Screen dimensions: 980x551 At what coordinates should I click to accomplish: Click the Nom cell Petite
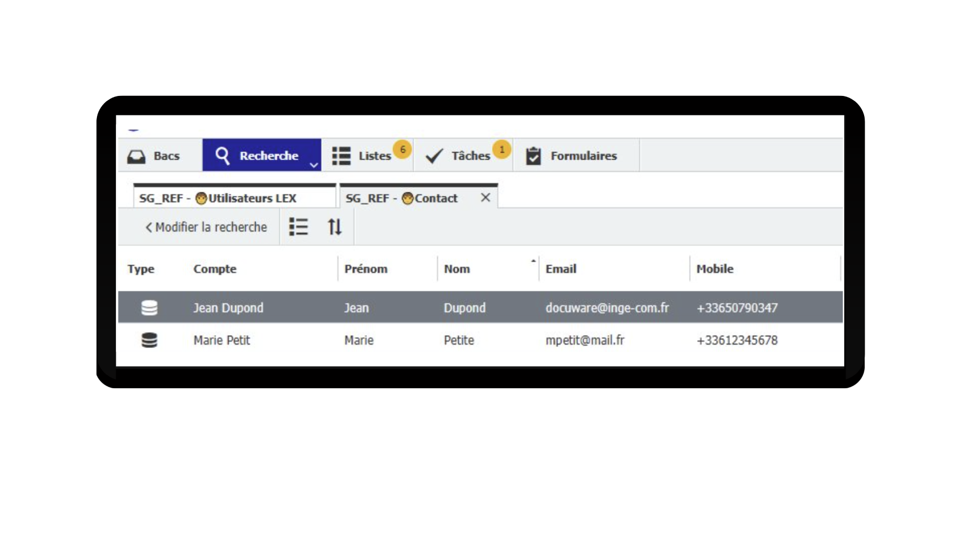point(459,340)
